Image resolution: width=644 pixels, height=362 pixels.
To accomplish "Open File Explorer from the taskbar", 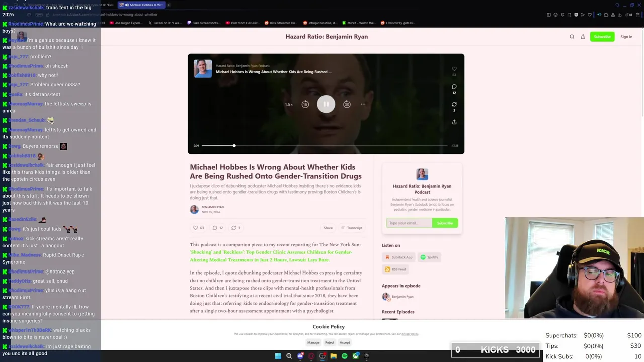I will click(333, 356).
